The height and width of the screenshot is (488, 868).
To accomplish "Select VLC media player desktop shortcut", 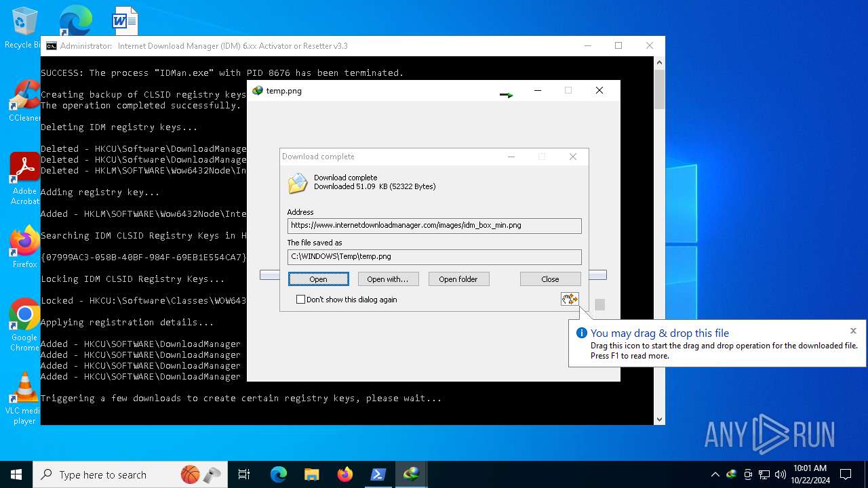I will click(x=24, y=399).
